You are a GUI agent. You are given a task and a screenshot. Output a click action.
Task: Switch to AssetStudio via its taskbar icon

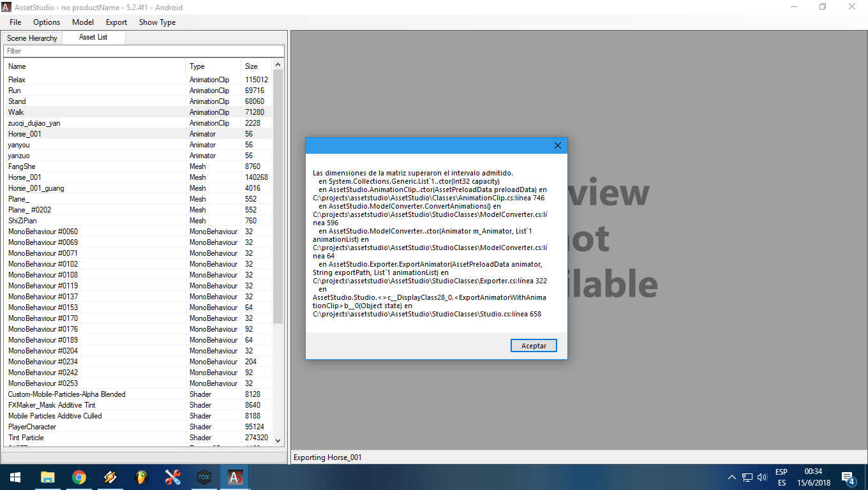point(235,477)
